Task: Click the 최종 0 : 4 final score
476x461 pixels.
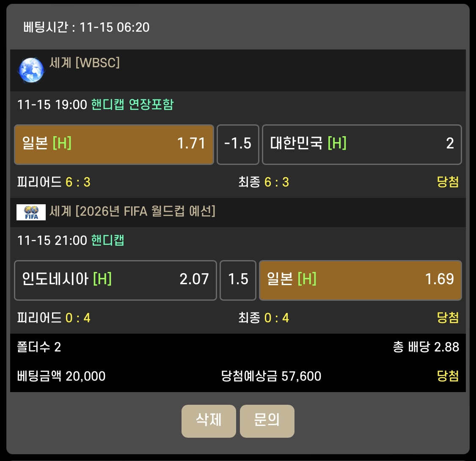Action: [x=264, y=318]
